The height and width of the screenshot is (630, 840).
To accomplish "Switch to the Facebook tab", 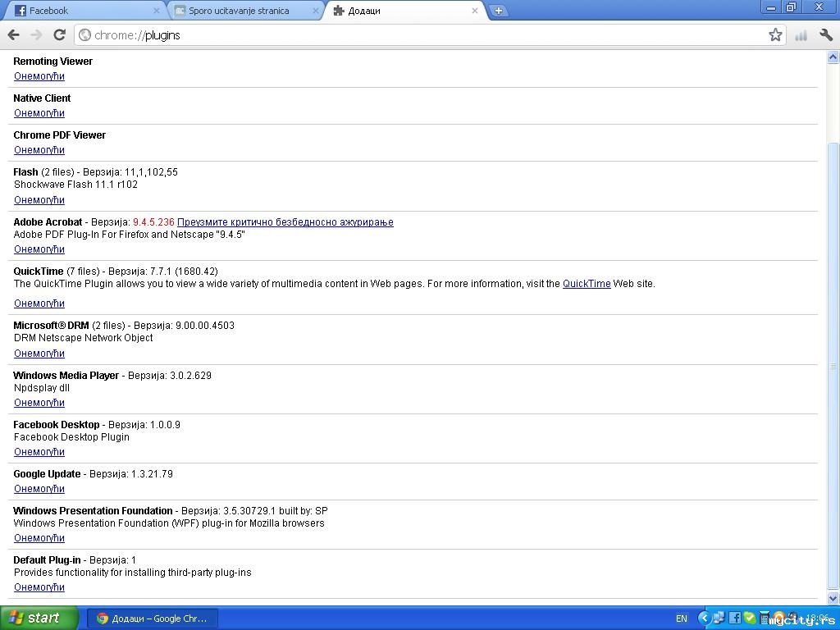I will click(84, 11).
